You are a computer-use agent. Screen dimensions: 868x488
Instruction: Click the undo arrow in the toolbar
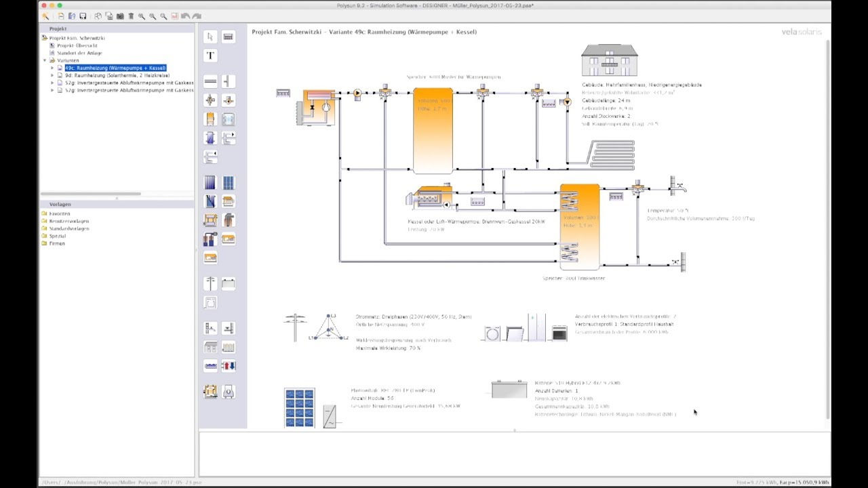coord(185,16)
